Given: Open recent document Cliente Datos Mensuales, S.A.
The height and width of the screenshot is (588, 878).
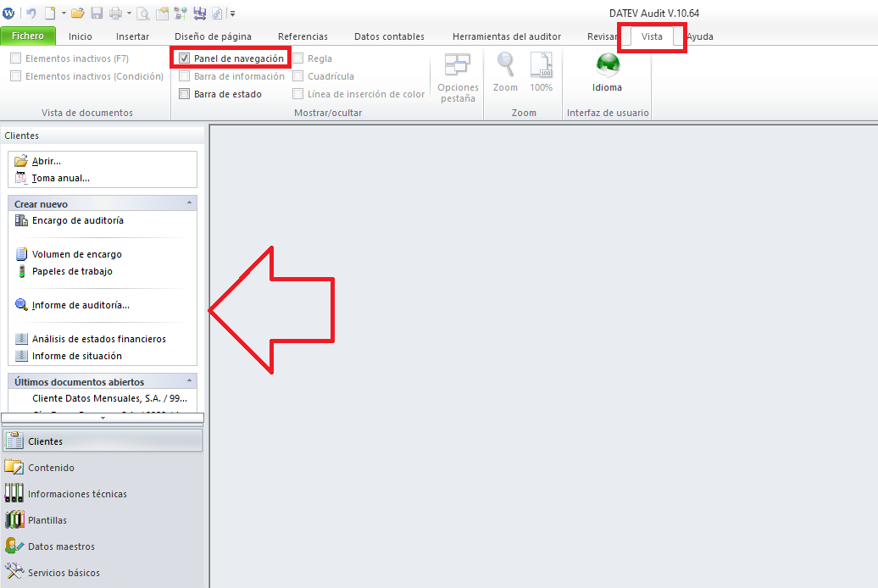Looking at the screenshot, I should coord(110,399).
